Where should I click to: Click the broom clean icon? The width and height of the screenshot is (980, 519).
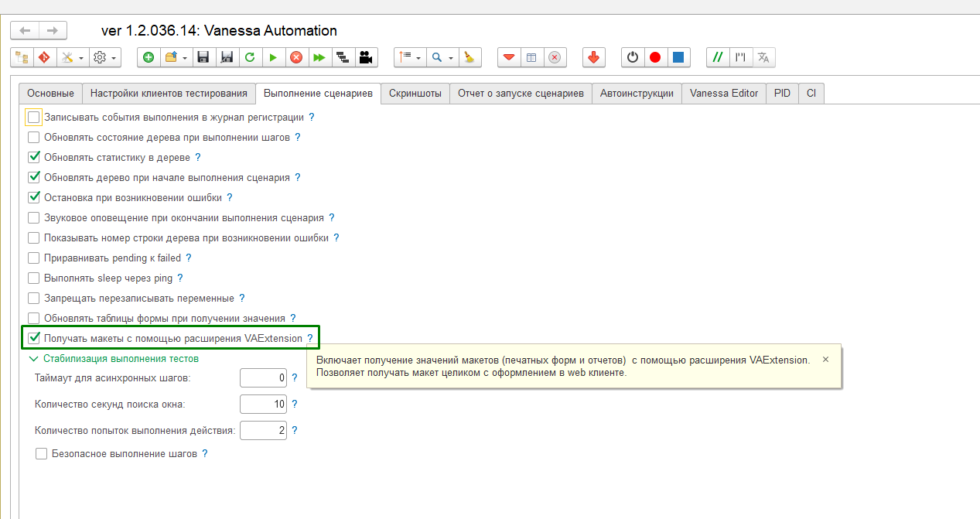[x=470, y=57]
